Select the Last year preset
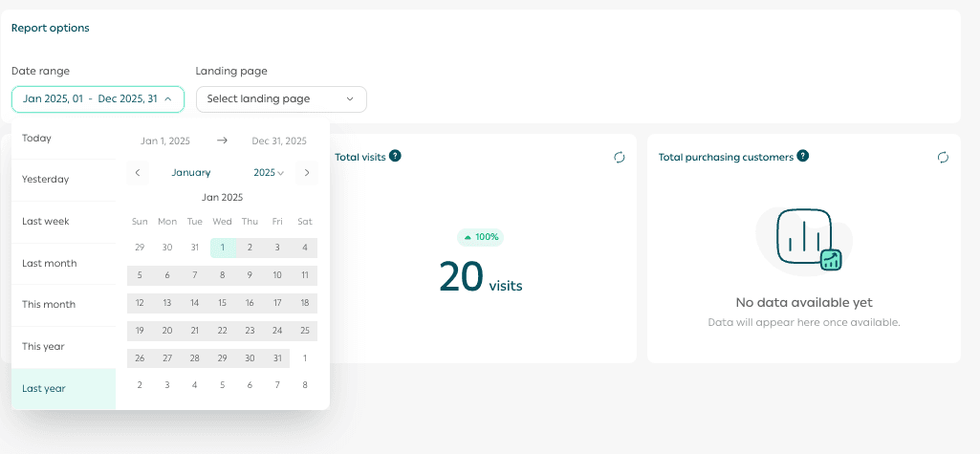This screenshot has width=980, height=454. tap(44, 388)
